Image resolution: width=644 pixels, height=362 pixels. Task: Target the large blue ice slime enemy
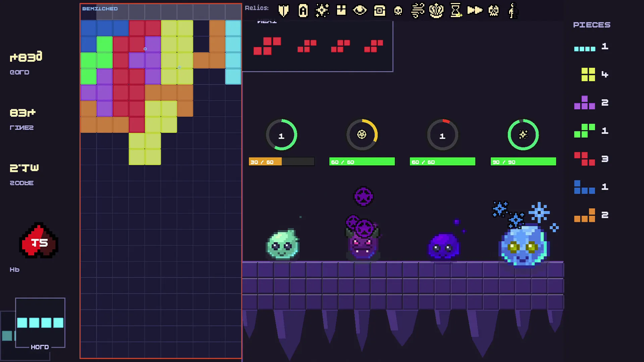pyautogui.click(x=524, y=246)
